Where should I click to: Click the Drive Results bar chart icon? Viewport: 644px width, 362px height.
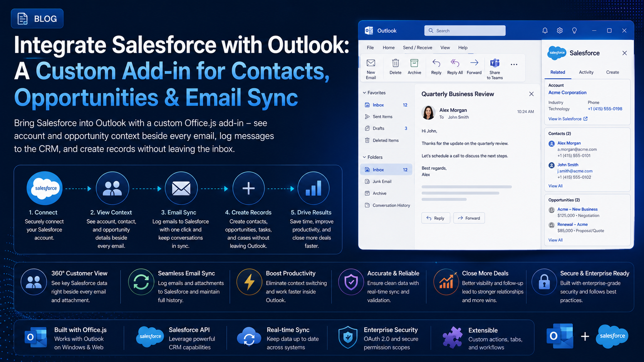pos(314,188)
